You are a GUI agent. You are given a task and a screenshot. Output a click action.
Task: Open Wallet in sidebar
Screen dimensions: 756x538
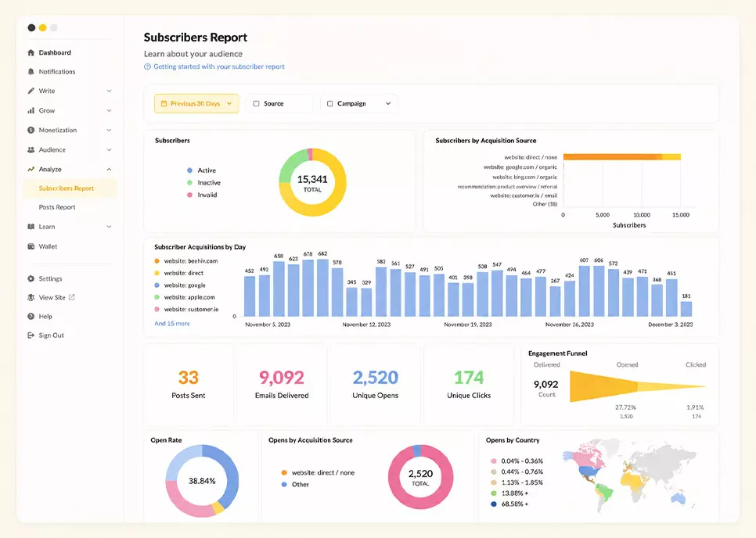click(x=48, y=246)
